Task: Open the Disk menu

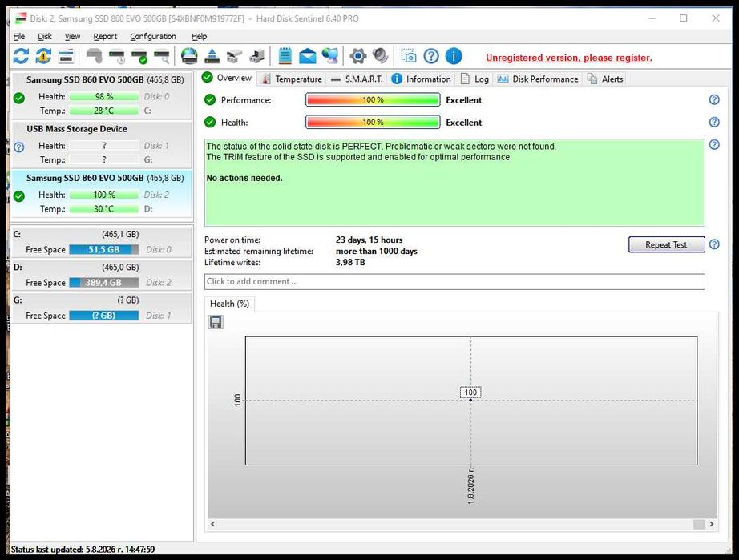Action: pos(45,36)
